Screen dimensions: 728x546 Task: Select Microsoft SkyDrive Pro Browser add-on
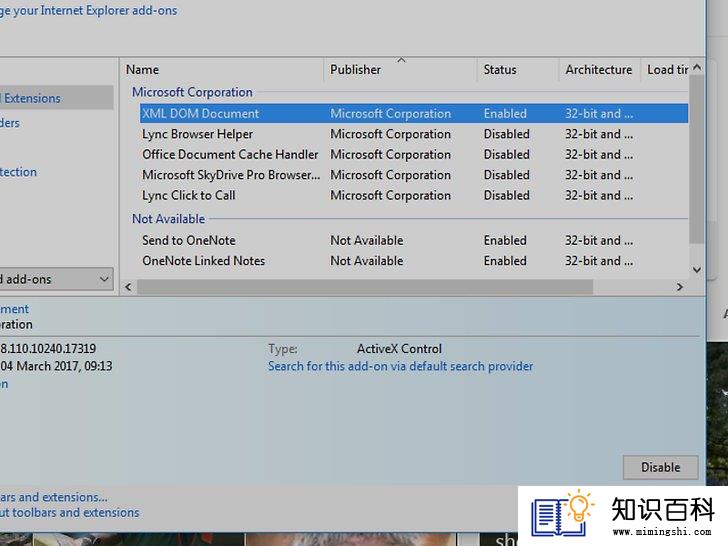pyautogui.click(x=414, y=175)
